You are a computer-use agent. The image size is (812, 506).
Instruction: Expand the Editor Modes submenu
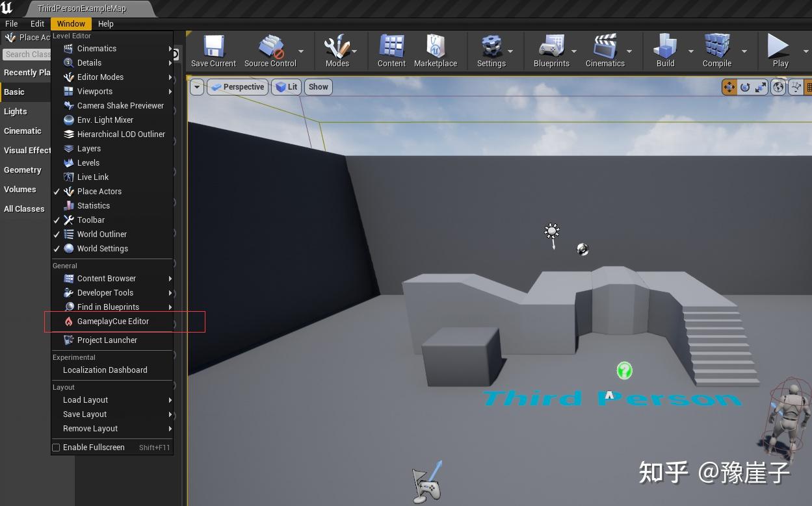pyautogui.click(x=112, y=77)
